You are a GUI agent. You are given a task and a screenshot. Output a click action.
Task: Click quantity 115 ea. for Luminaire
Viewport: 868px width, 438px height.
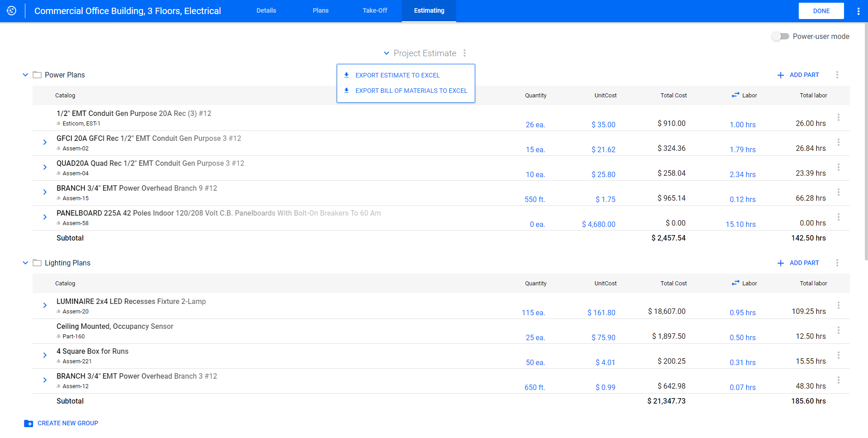pos(533,313)
